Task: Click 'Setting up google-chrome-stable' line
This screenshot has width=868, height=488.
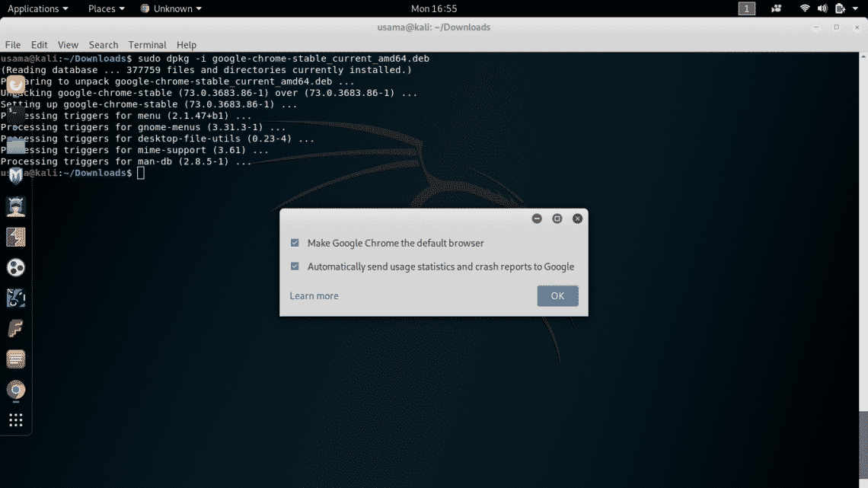Action: coord(148,104)
